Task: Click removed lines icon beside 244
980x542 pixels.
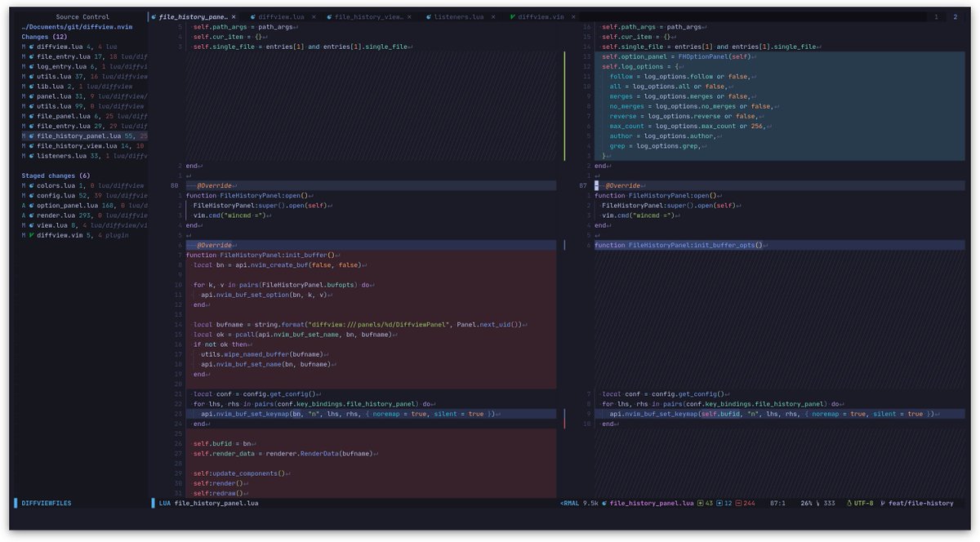Action: pos(739,504)
